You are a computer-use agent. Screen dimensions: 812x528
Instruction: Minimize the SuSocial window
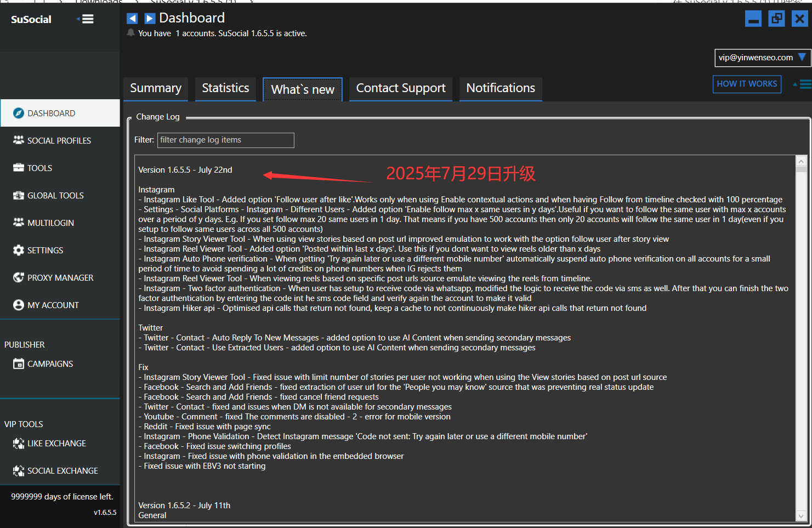tap(753, 19)
